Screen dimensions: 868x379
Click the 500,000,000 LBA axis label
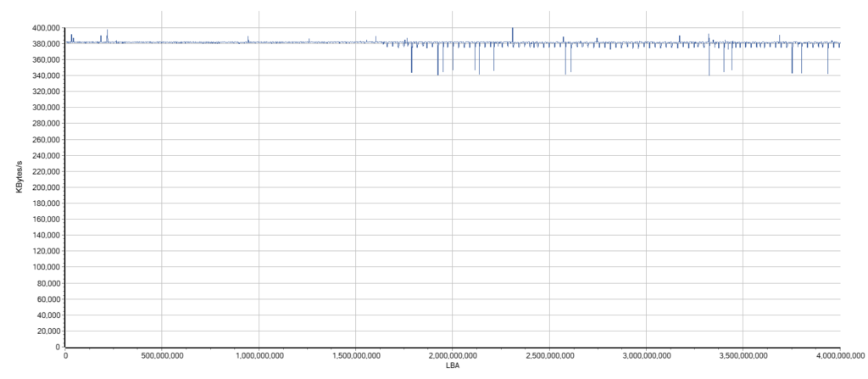click(162, 355)
